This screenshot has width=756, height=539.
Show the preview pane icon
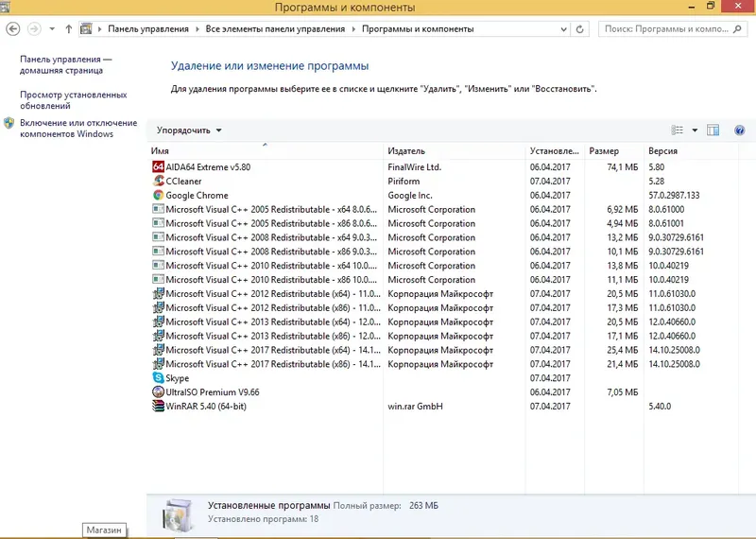click(x=713, y=130)
